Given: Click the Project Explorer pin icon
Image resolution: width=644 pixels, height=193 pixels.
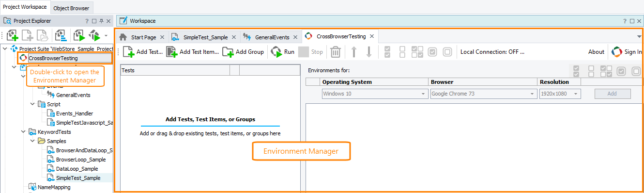Looking at the screenshot, I should coord(101,21).
